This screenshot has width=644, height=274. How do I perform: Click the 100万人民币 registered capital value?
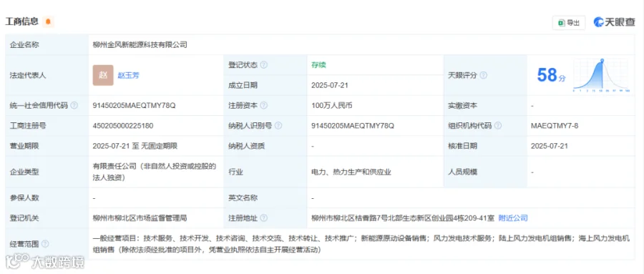click(332, 106)
